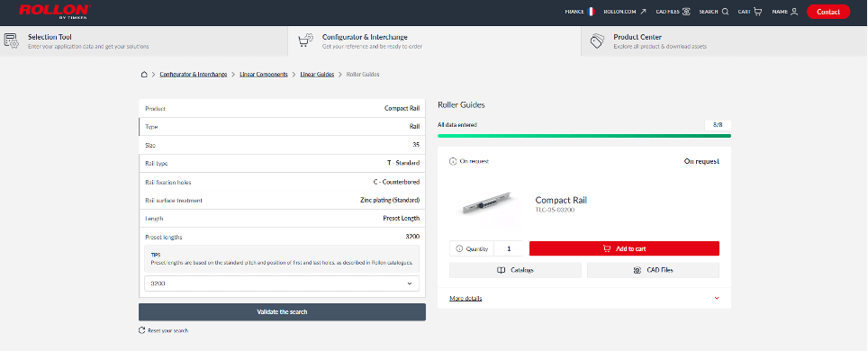Expand the Rail surface treatment row
Image resolution: width=868 pixels, height=351 pixels.
pos(282,200)
